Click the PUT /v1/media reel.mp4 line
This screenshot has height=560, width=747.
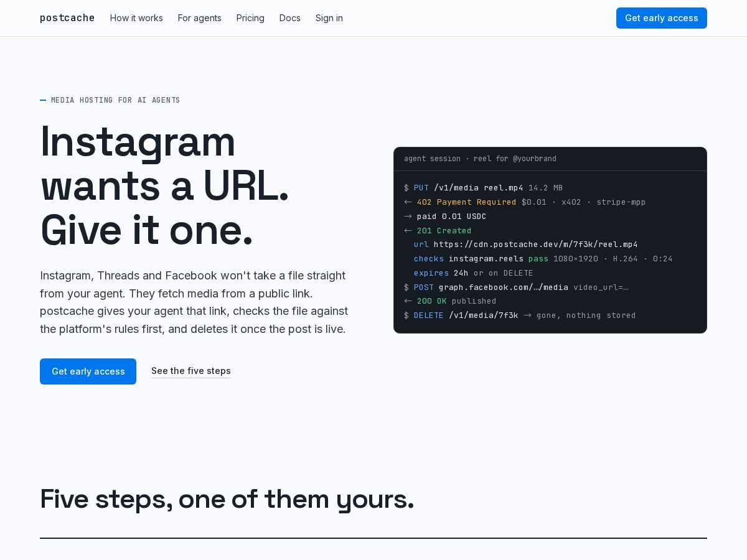point(483,188)
